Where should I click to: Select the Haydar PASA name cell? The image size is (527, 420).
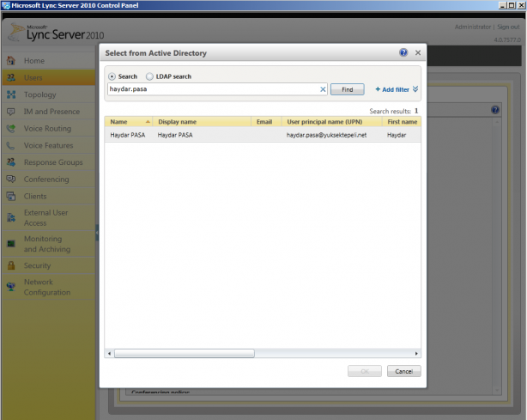(x=128, y=135)
